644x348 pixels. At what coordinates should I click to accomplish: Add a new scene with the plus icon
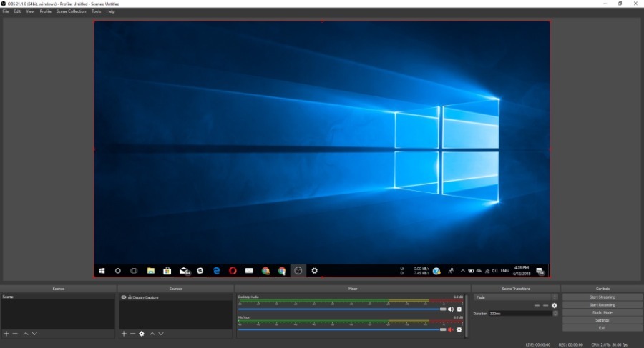coord(6,334)
